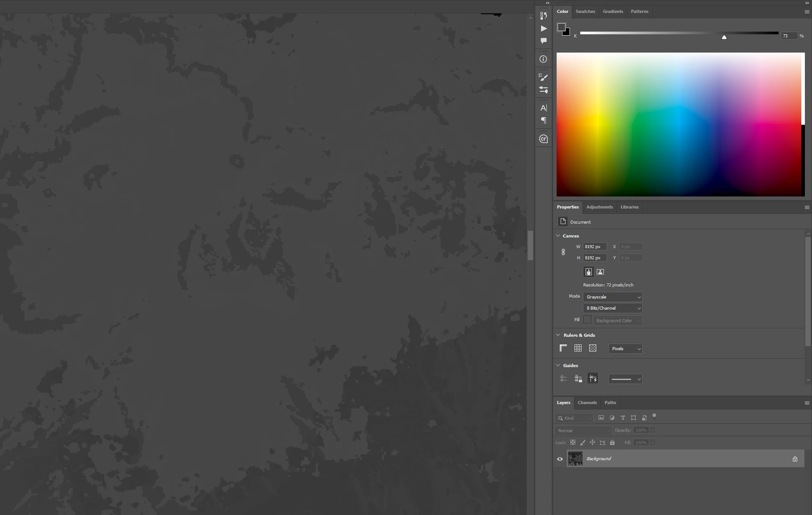
Task: Select the Background layer thumbnail
Action: (575, 459)
